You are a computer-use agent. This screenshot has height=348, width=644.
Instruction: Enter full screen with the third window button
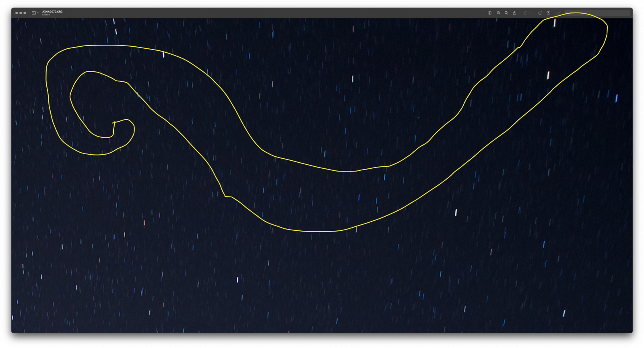point(25,13)
